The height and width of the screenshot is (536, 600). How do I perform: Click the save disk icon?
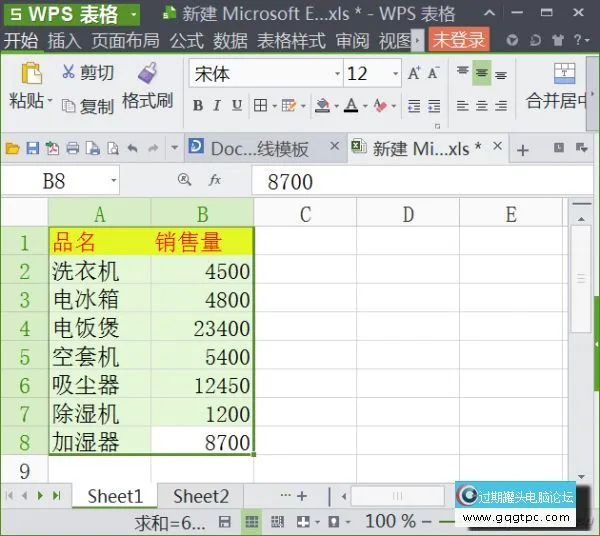tap(33, 148)
